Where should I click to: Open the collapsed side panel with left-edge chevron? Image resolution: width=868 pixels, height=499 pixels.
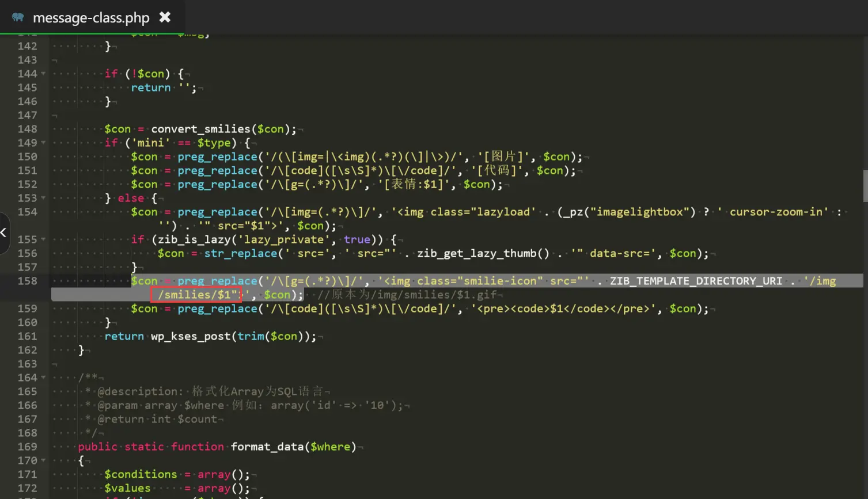tap(3, 233)
